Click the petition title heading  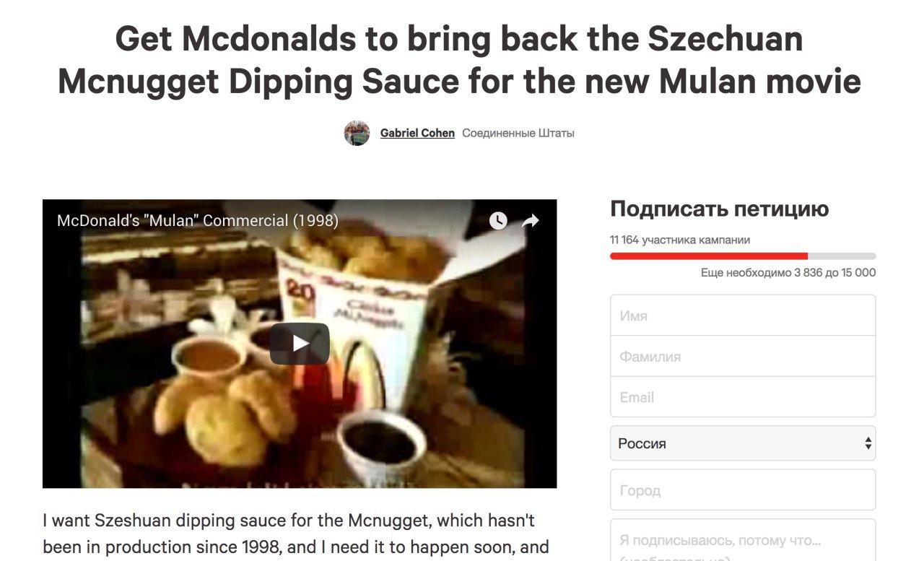click(459, 60)
